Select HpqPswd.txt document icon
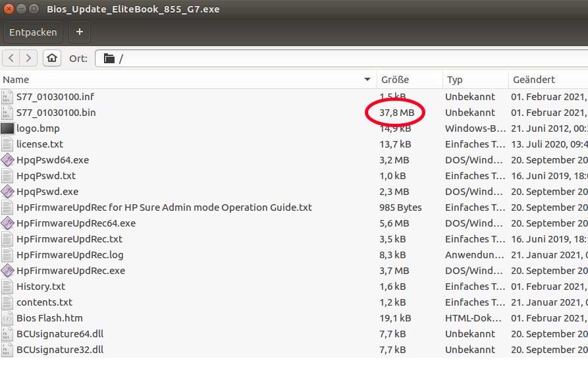588x386 pixels. click(7, 176)
